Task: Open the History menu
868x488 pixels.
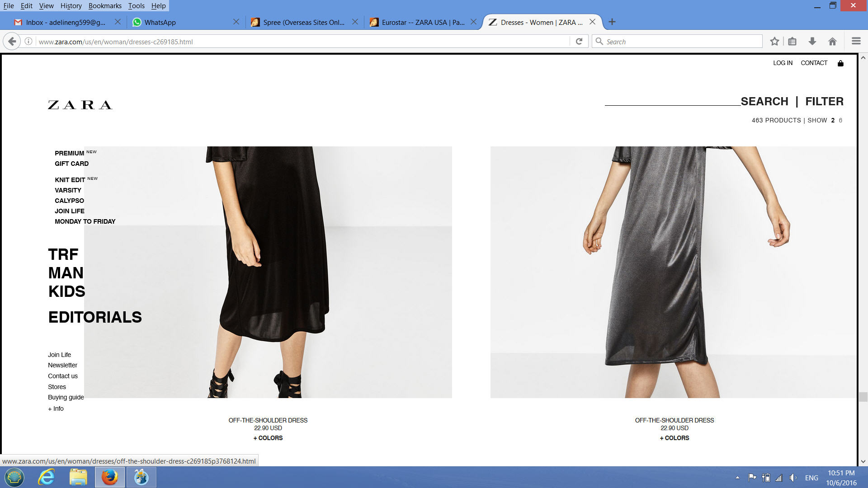Action: point(71,6)
